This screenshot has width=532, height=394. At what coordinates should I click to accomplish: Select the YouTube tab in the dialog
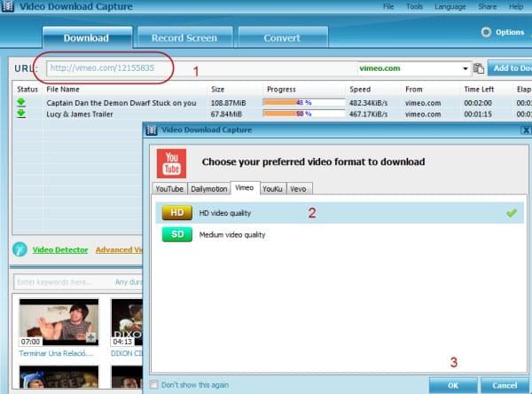click(169, 189)
